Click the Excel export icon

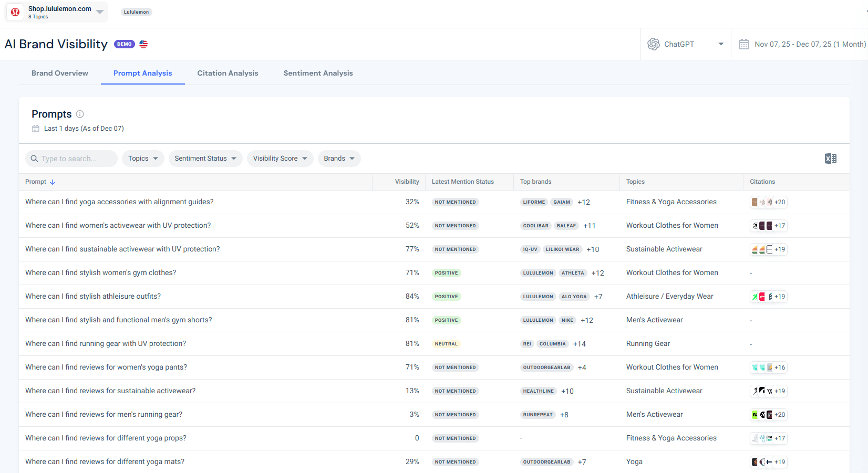click(x=831, y=158)
